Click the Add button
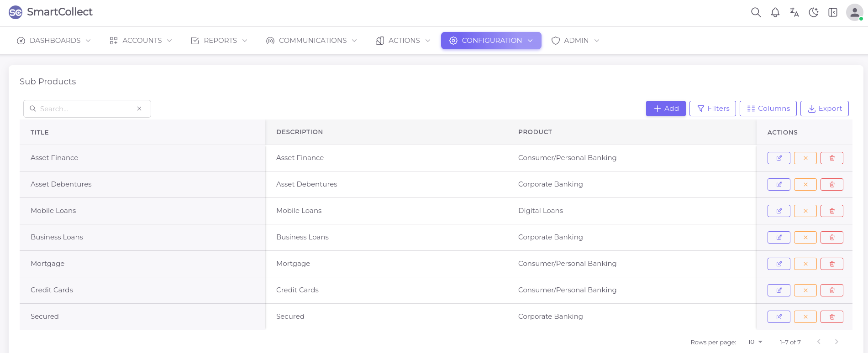The image size is (868, 353). [x=665, y=109]
